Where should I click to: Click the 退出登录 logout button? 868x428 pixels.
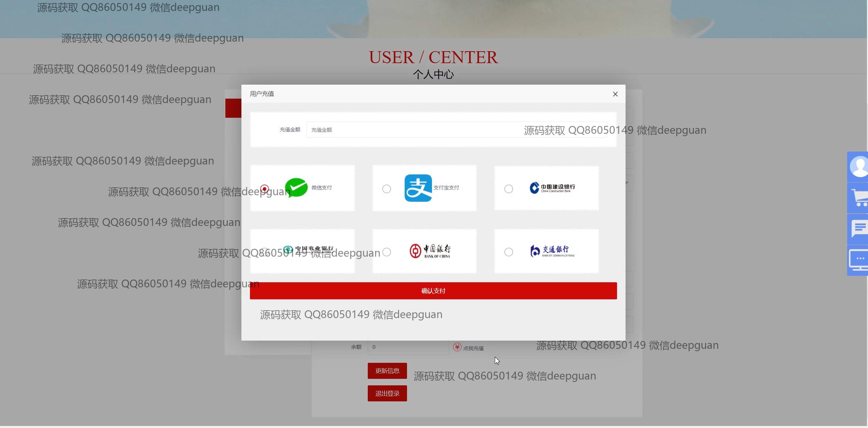(x=387, y=394)
